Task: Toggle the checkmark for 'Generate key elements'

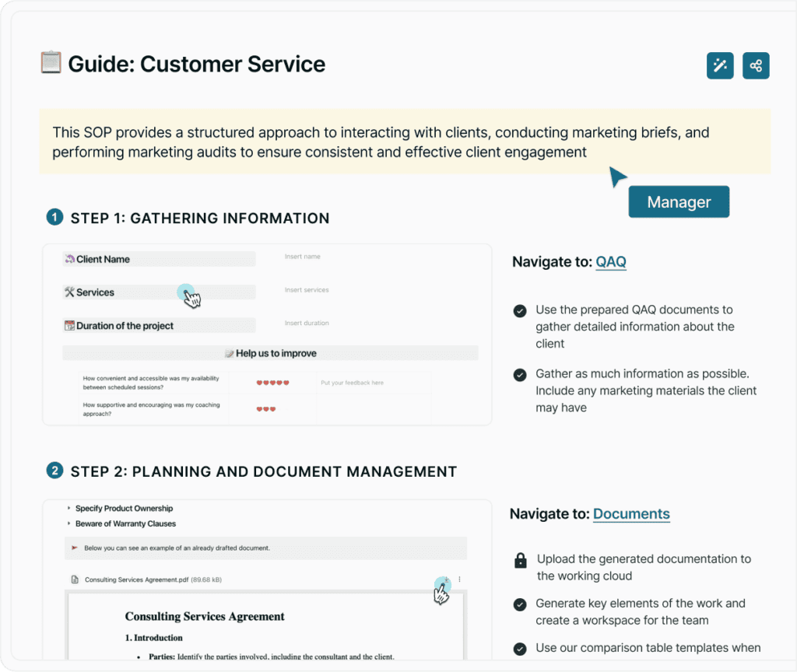Action: pos(519,604)
